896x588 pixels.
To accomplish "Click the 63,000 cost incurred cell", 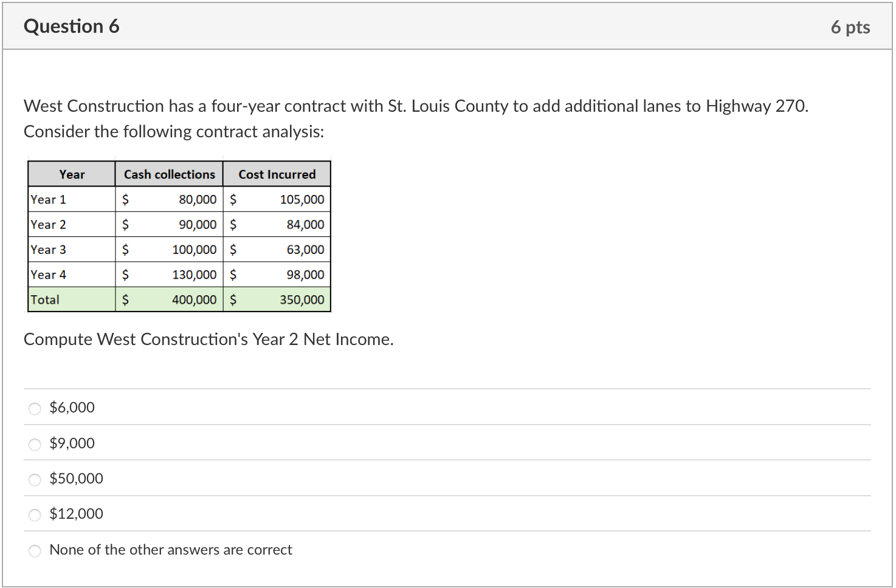I will (277, 250).
